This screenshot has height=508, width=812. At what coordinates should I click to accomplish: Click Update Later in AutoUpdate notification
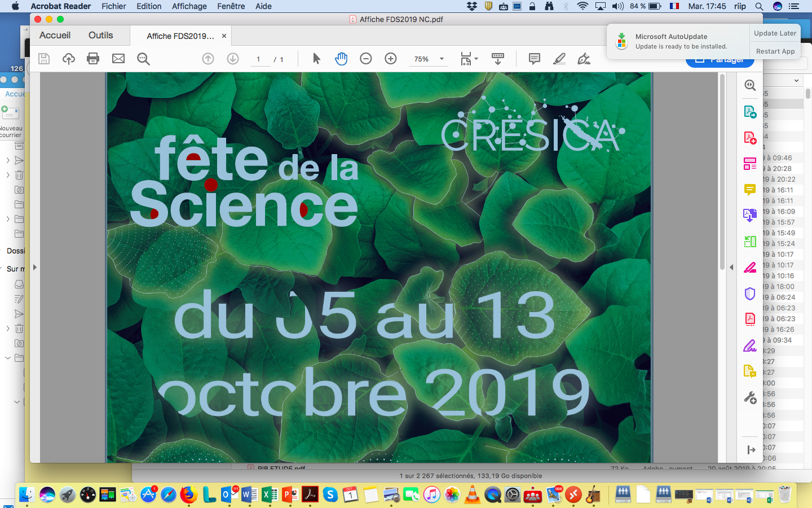(x=775, y=33)
